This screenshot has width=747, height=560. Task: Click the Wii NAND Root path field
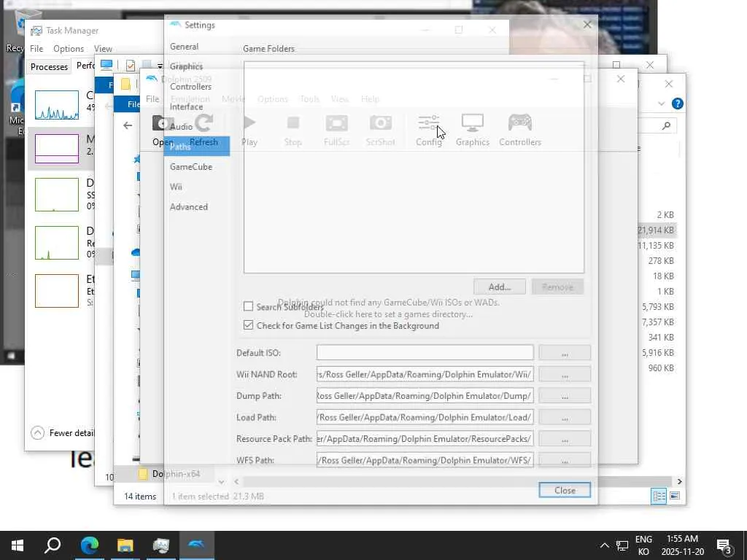(425, 374)
